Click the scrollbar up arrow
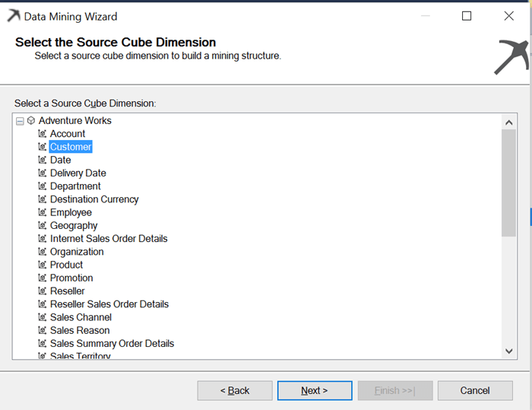The image size is (532, 410). (x=509, y=122)
